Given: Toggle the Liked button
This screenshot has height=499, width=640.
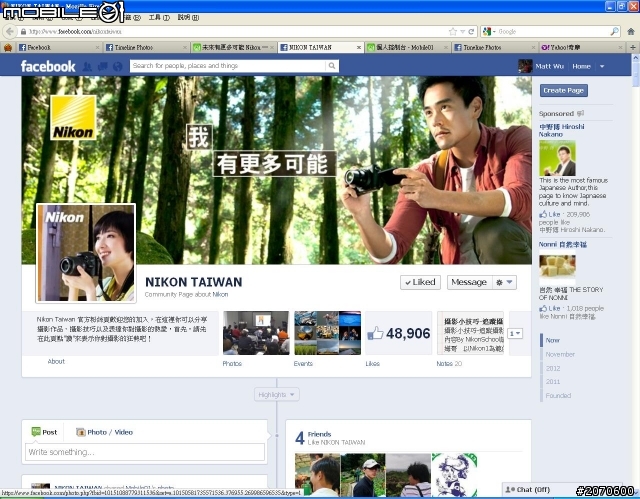Looking at the screenshot, I should coord(420,282).
